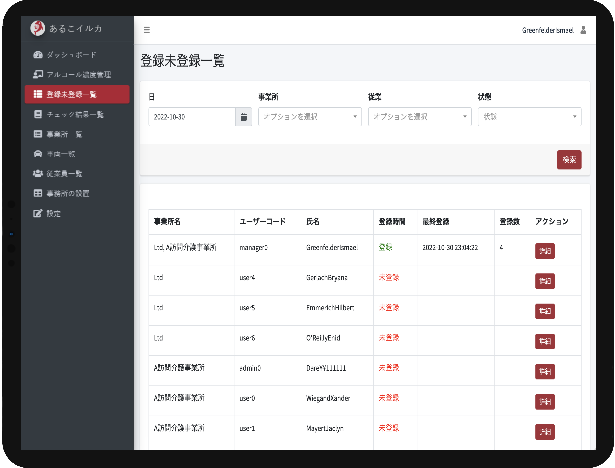Screen dimensions: 615x468
Task: Click the people icon for 従業員一覧
Action: 38,173
